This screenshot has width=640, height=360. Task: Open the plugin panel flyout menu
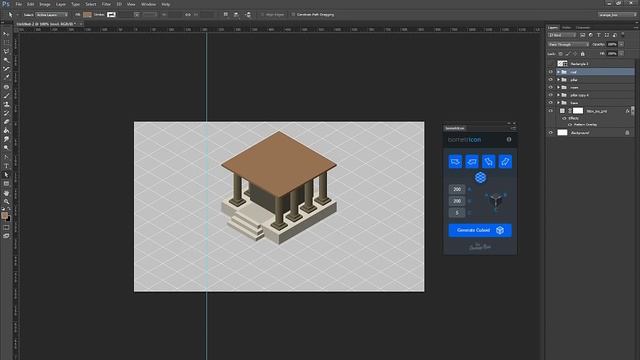click(513, 128)
